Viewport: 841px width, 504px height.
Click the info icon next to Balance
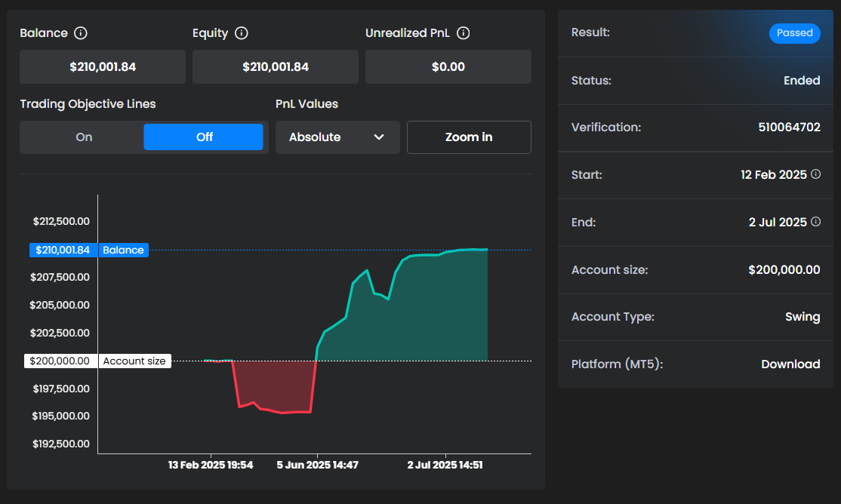point(81,33)
